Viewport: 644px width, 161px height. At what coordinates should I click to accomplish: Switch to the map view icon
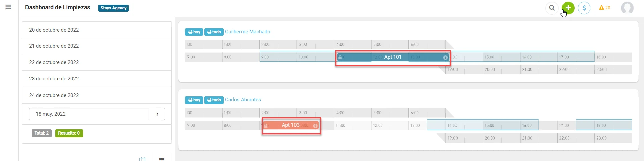[142, 159]
